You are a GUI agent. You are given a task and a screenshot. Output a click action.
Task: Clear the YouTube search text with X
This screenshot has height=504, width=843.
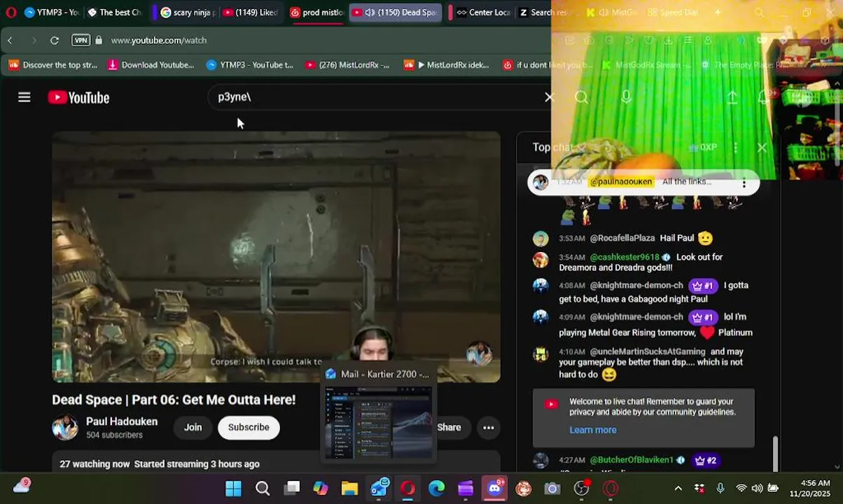point(549,97)
